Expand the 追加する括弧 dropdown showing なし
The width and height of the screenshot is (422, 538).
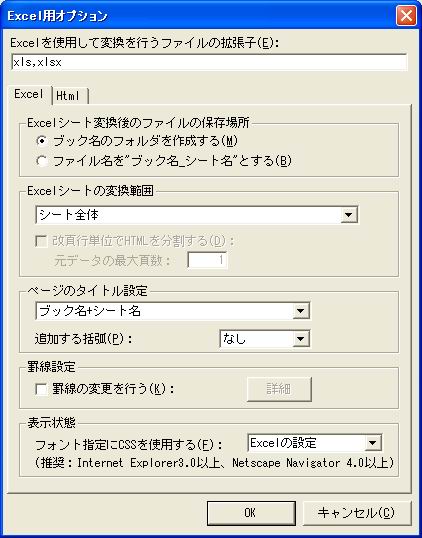pyautogui.click(x=265, y=339)
